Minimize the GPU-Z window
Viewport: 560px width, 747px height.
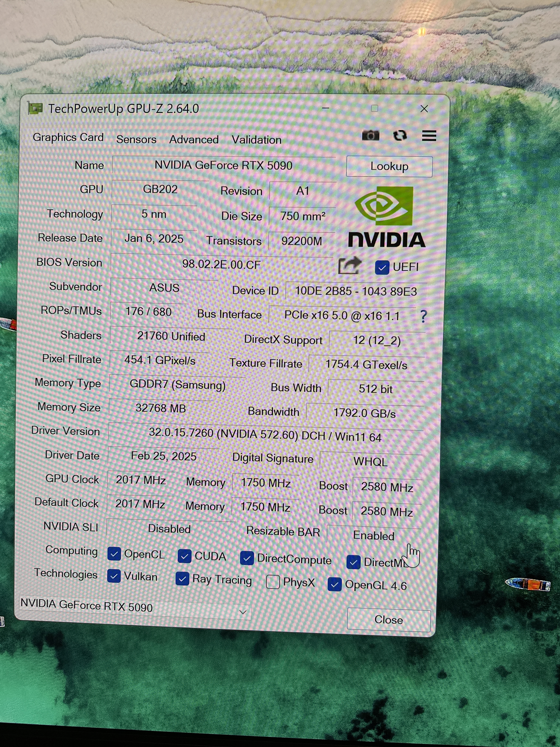326,108
